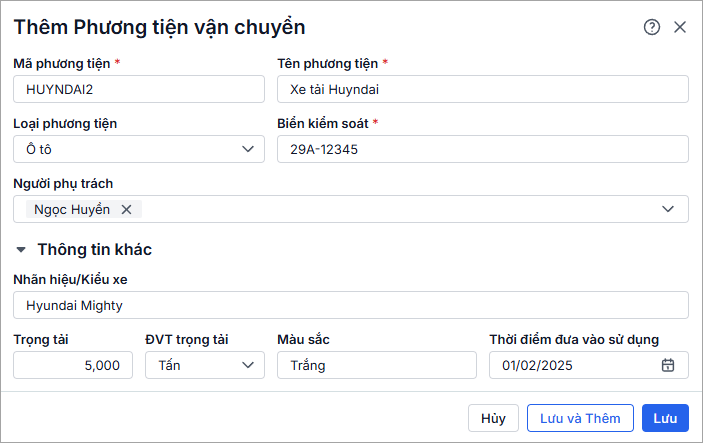Select the Trọng tải number field
The width and height of the screenshot is (703, 443).
point(73,365)
